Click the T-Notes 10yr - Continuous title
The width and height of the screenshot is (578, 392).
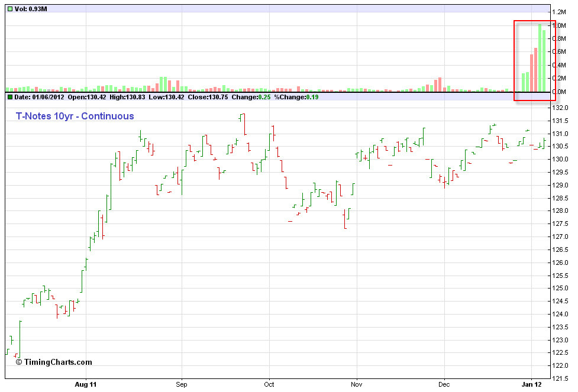pyautogui.click(x=75, y=116)
